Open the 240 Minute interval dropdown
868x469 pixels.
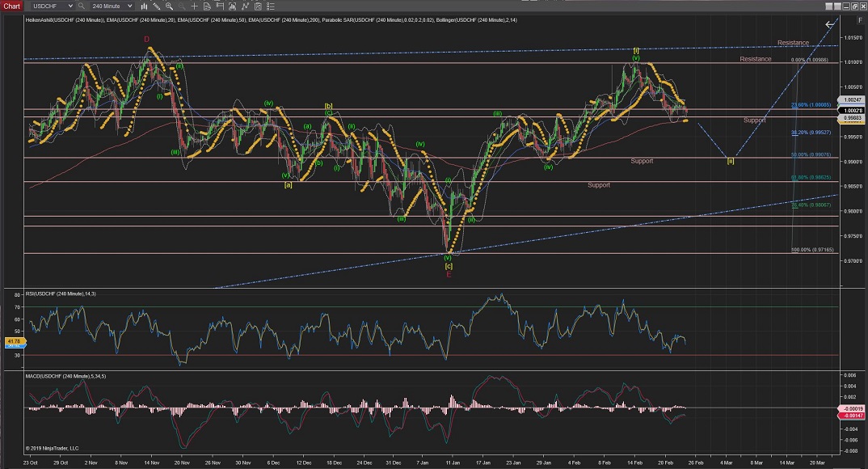[x=112, y=6]
